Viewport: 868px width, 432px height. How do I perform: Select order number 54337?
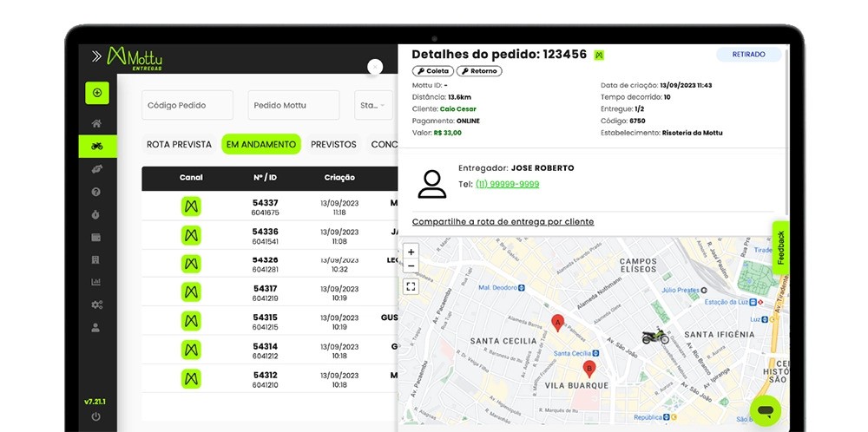tap(265, 203)
